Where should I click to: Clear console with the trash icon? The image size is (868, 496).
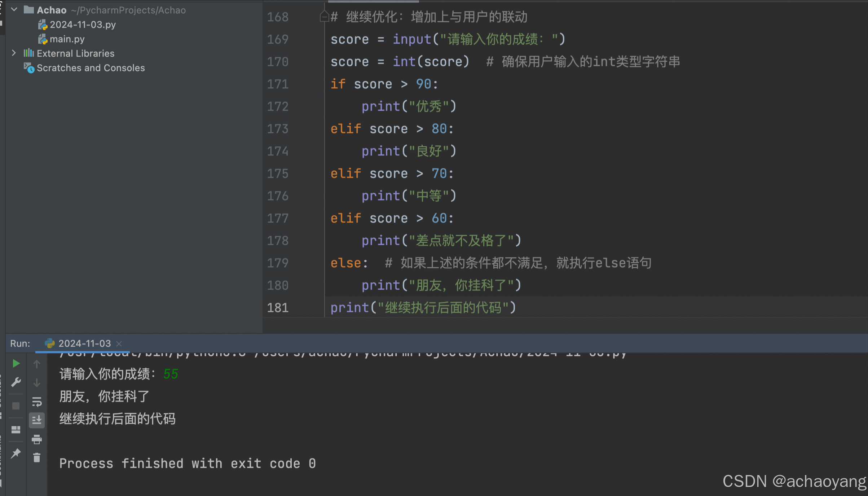click(x=36, y=458)
